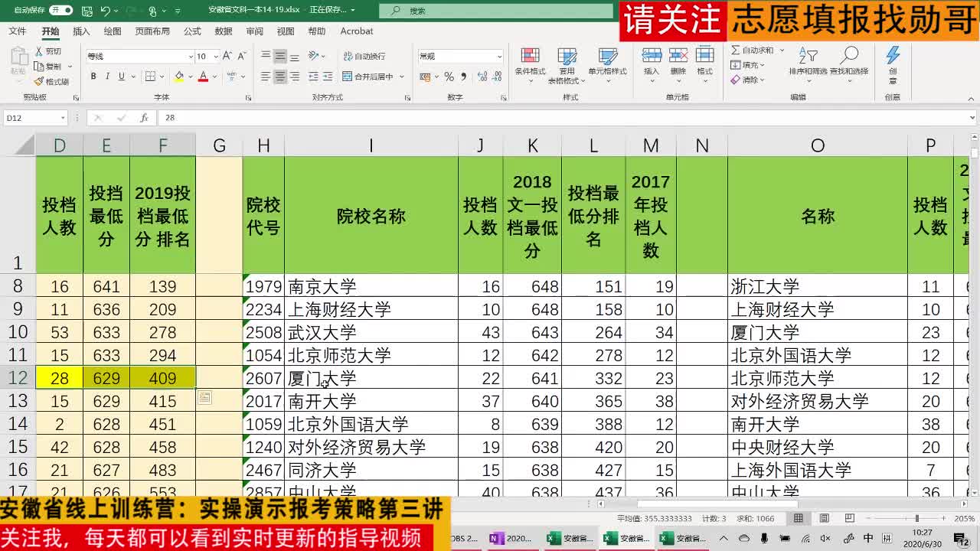Click the Format cells (格式) icon
Screen dimensions: 980x551
704,55
